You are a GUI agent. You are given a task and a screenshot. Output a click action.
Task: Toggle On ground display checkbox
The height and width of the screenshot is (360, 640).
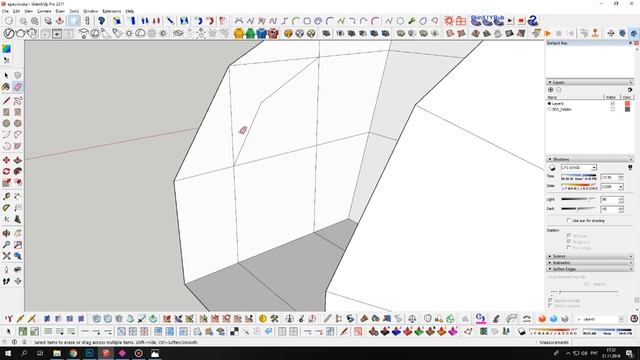(569, 242)
